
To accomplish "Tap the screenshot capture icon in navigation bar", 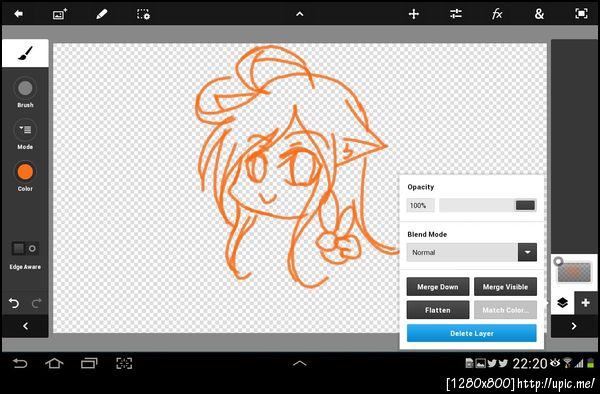I will (124, 363).
